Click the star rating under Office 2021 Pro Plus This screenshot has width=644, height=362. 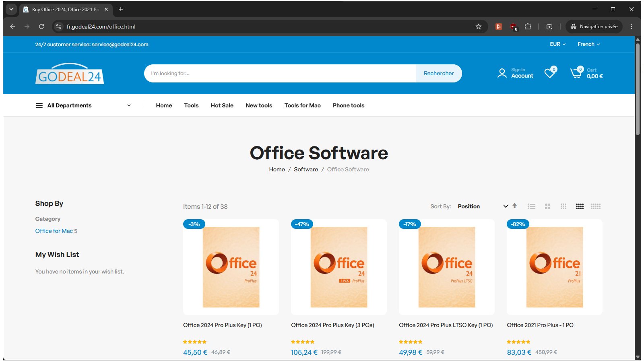pyautogui.click(x=518, y=342)
